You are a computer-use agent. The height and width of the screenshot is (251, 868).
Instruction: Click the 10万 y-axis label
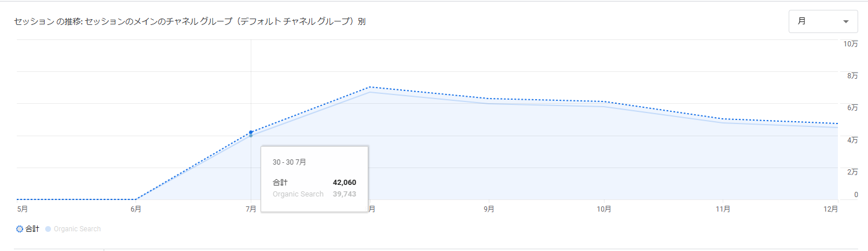(x=851, y=44)
